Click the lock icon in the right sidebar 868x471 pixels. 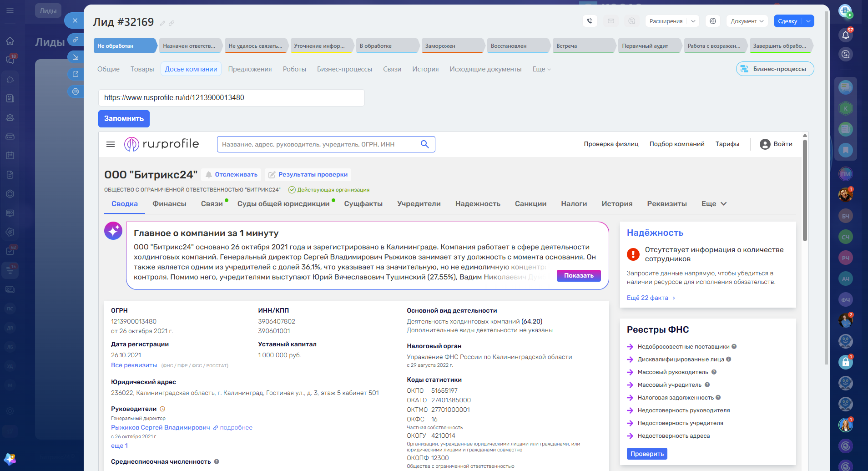[x=846, y=362]
